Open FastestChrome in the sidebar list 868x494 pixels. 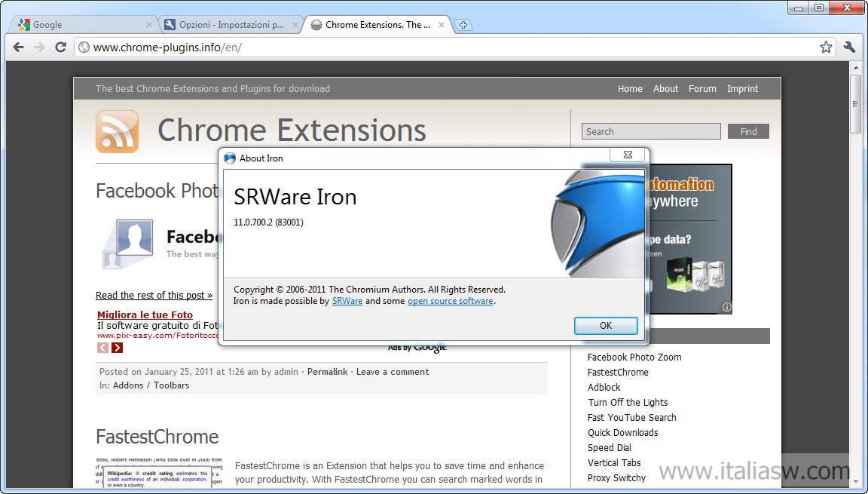coord(618,372)
